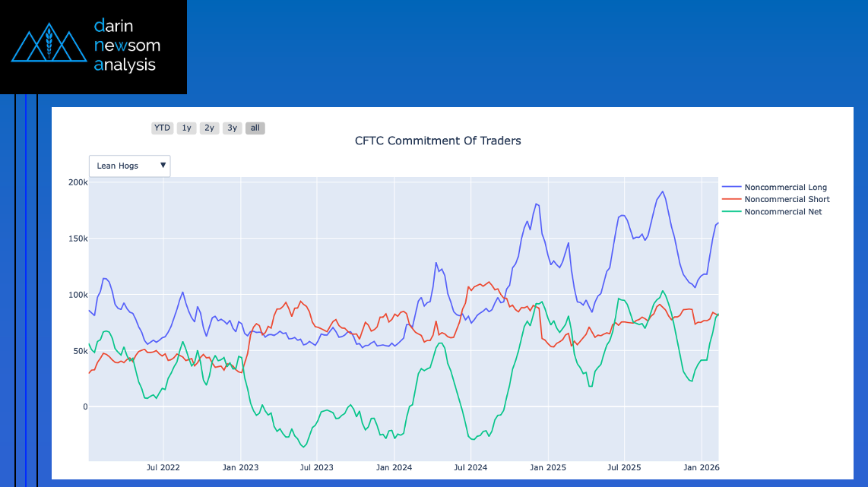Click the Jul 2023 x-axis label
The image size is (868, 487).
[x=317, y=467]
